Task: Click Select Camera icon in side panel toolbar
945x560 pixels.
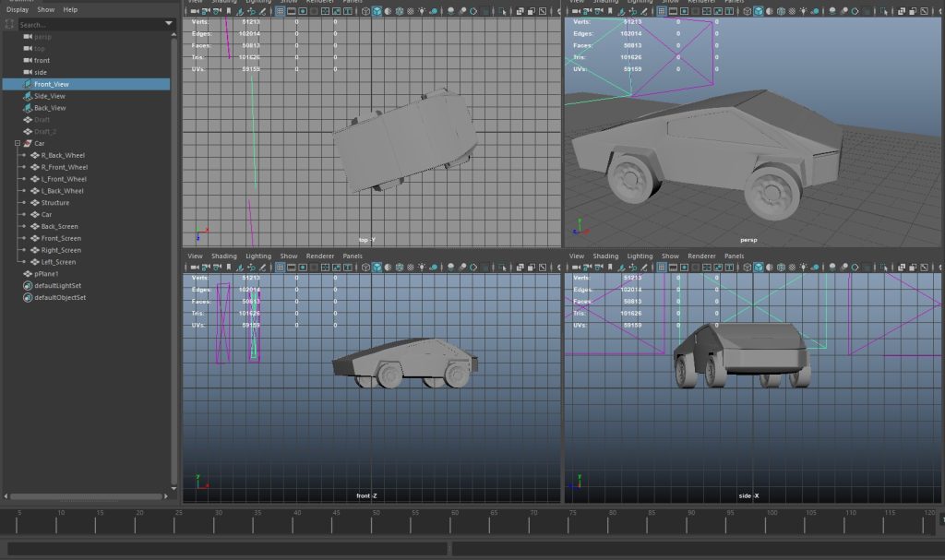Action: 576,267
